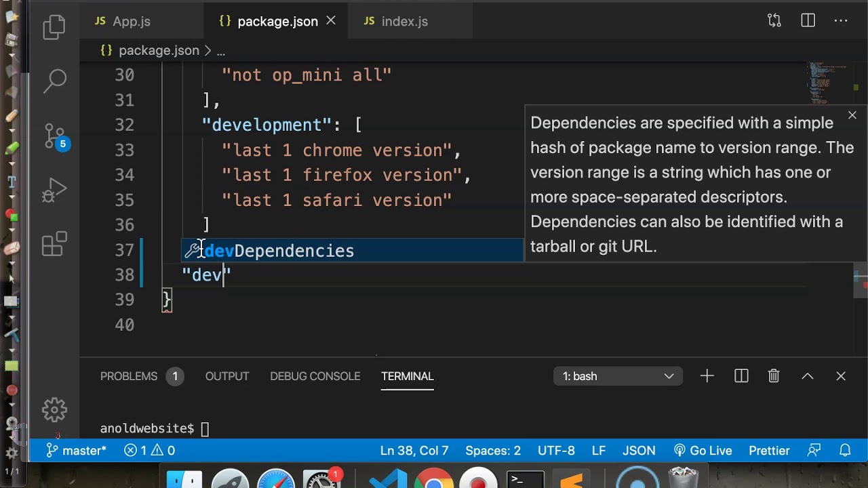
Task: Click Ln 38, Col 7 status item
Action: pyautogui.click(x=414, y=451)
